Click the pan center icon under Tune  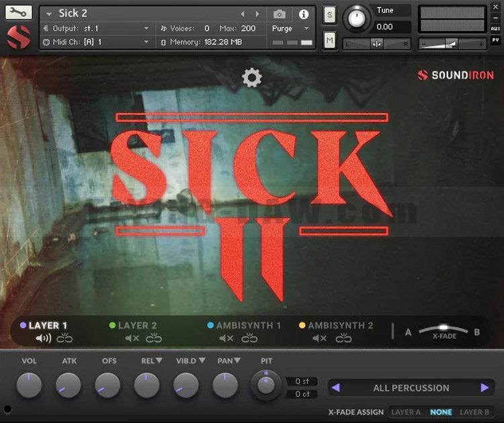point(376,44)
